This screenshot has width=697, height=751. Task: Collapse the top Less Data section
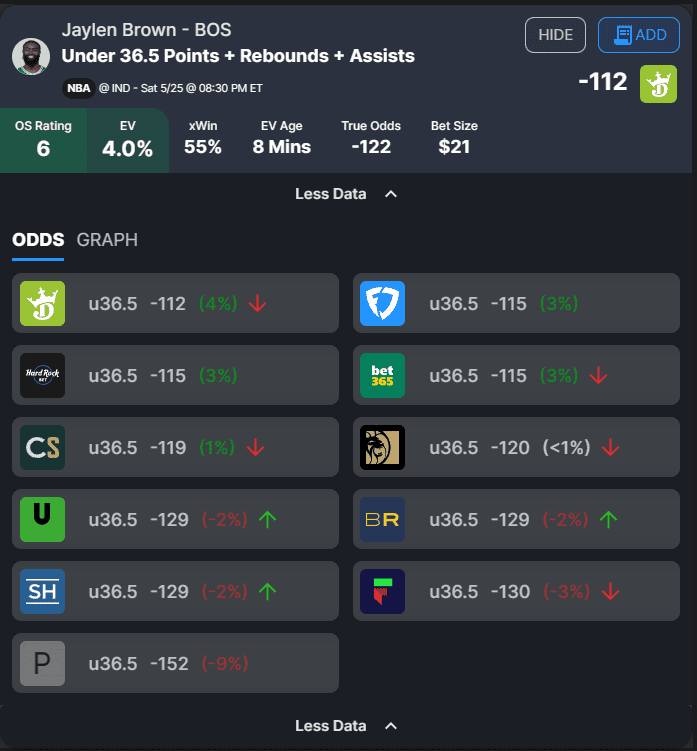(x=346, y=193)
